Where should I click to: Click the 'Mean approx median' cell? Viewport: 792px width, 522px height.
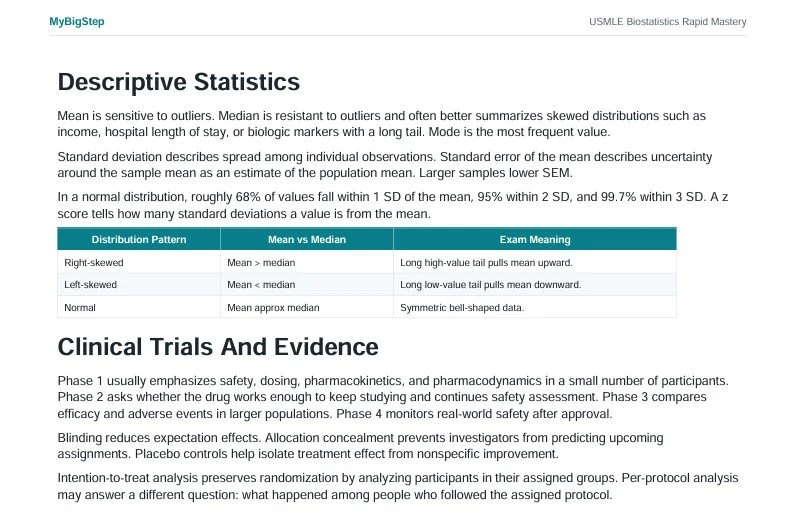(x=307, y=307)
